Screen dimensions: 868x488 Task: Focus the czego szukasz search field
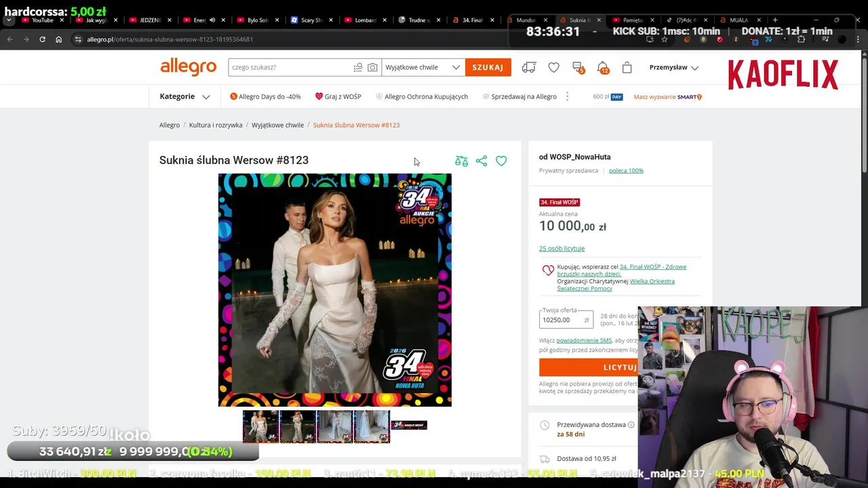pos(290,67)
